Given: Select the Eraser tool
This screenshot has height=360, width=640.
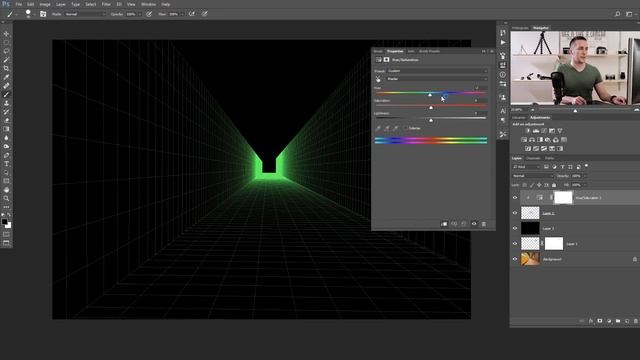Looking at the screenshot, I should [x=6, y=120].
